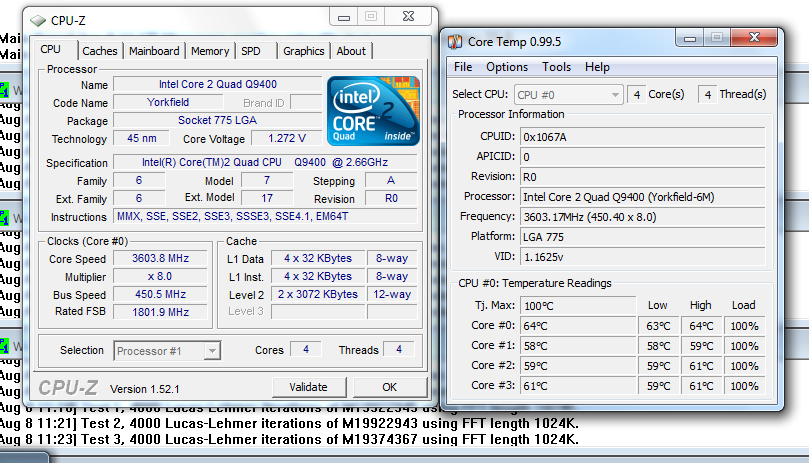Screen dimensions: 809x463
Task: Minimize the CPU-Z window
Action: pos(344,17)
